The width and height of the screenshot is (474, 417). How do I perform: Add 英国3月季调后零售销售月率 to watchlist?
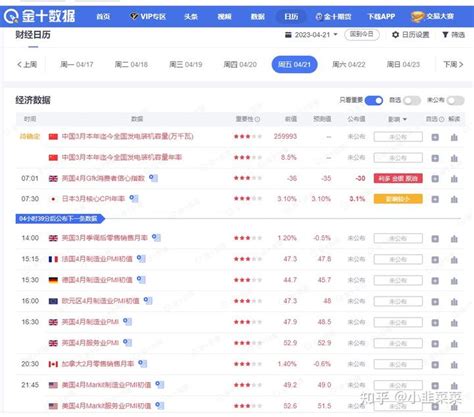(x=435, y=239)
